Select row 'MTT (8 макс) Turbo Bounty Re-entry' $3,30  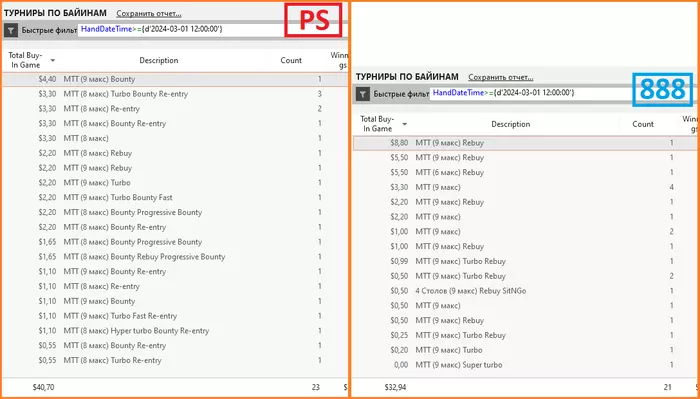tap(175, 94)
